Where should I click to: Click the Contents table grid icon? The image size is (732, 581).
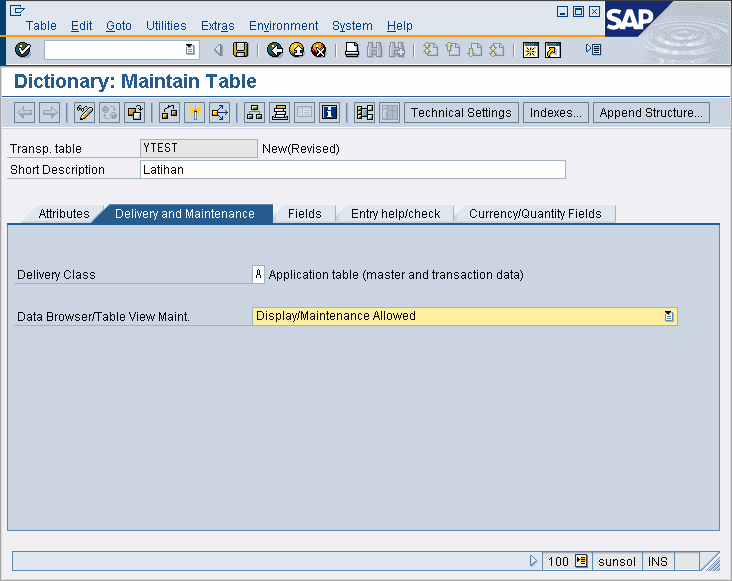[x=390, y=112]
